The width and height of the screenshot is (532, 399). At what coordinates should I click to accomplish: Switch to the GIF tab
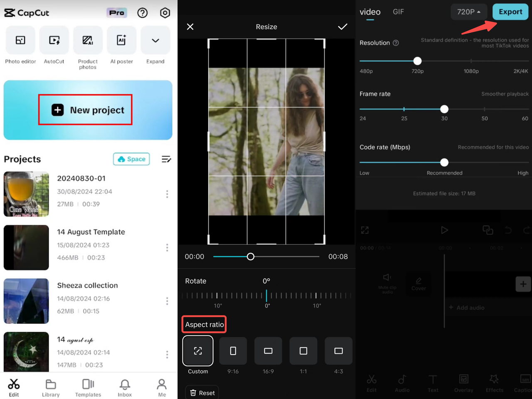click(x=398, y=12)
